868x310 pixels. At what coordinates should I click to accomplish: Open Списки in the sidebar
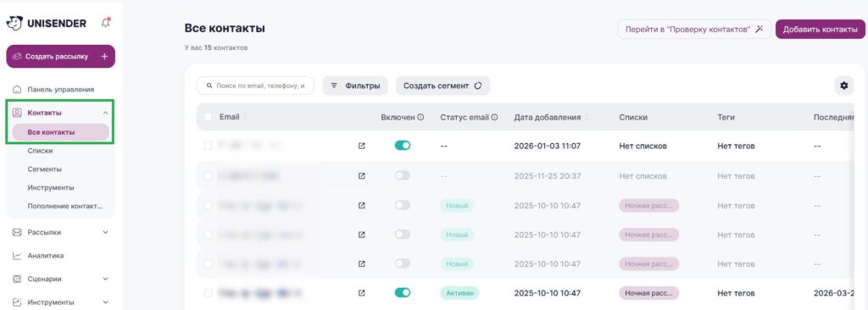coord(40,151)
